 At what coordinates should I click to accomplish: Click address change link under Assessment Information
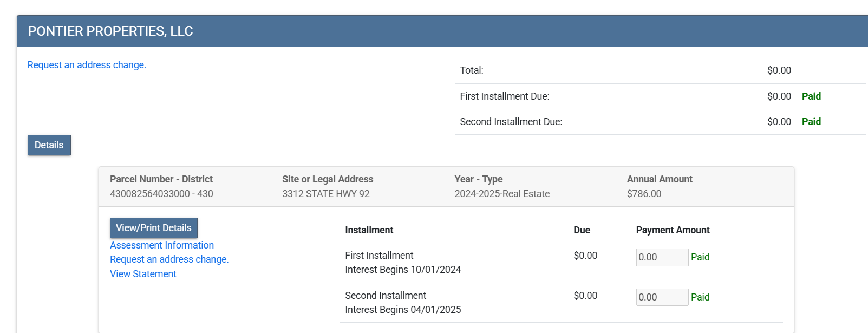coord(169,259)
